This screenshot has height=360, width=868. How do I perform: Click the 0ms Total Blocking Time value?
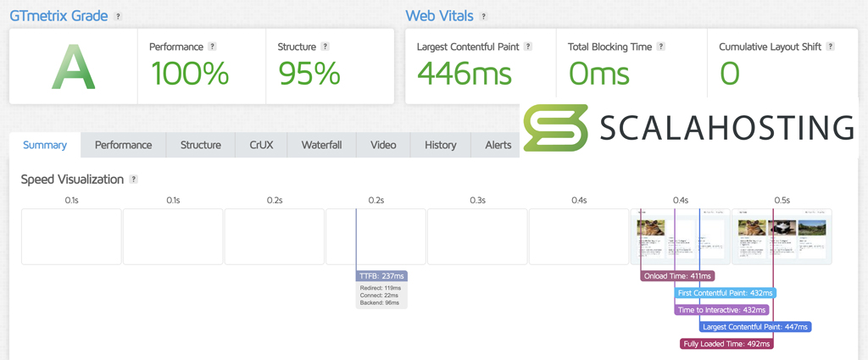coord(599,73)
